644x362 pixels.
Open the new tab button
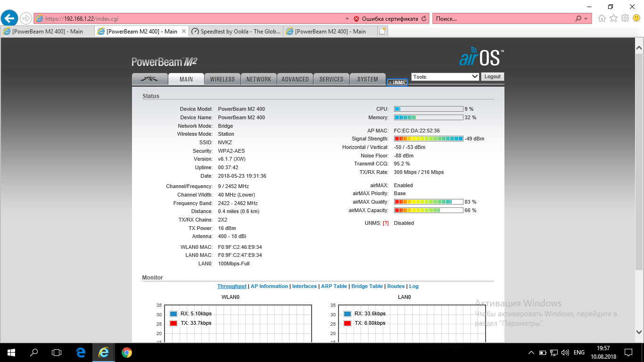point(383,31)
